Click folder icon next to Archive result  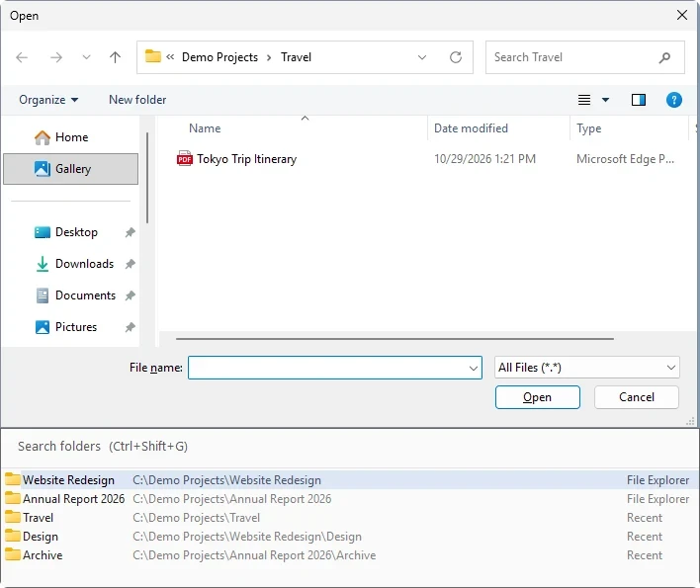click(13, 554)
